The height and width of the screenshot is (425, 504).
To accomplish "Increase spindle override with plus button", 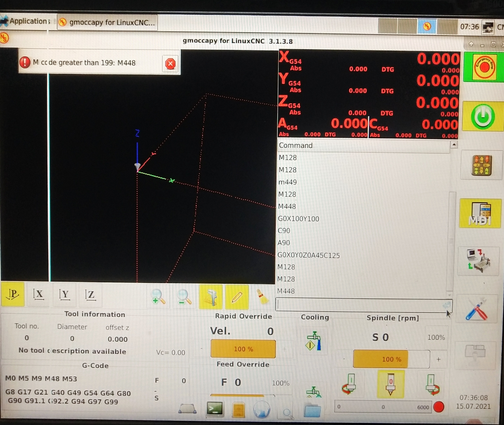I will (439, 360).
